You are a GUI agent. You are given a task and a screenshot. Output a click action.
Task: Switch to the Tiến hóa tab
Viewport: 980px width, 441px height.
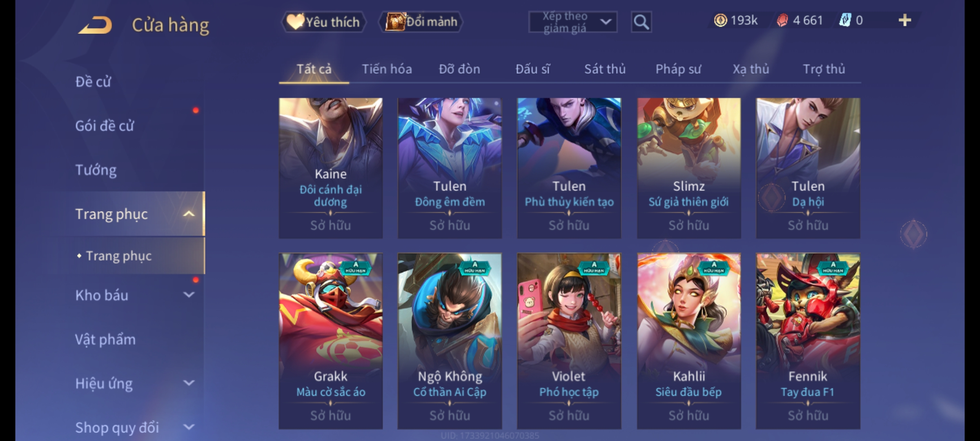coord(387,69)
